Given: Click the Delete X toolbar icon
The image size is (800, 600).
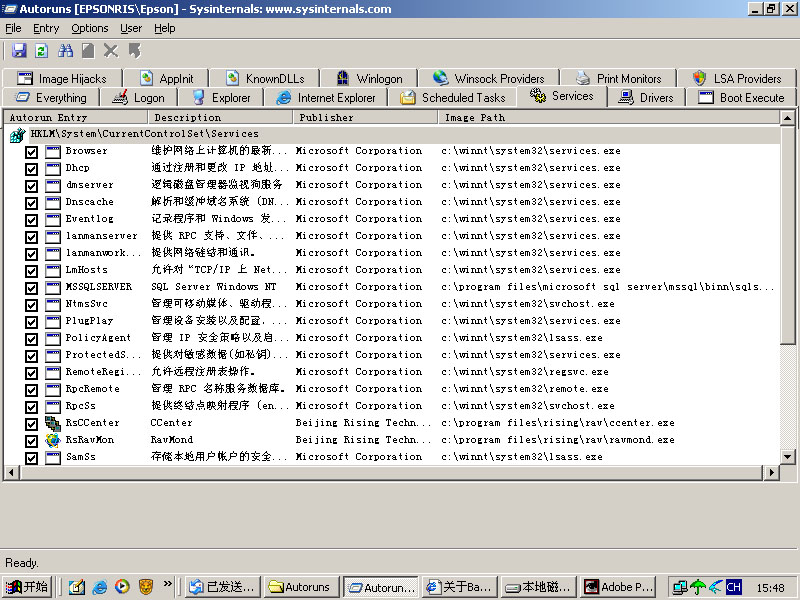Looking at the screenshot, I should (111, 51).
